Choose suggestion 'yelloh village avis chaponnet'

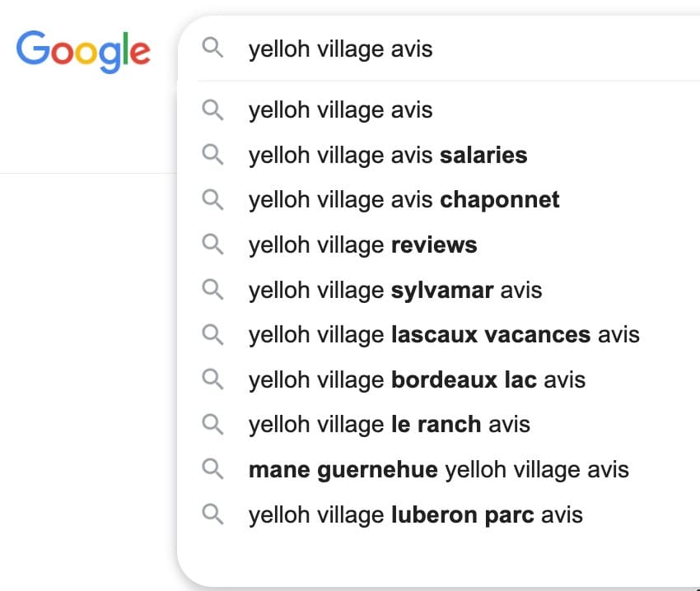tap(404, 200)
